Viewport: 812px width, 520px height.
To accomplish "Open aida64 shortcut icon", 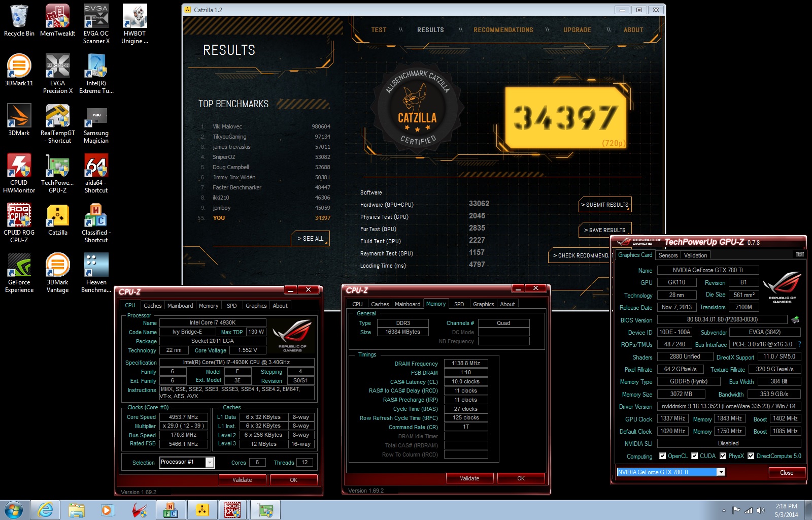I will click(x=96, y=173).
